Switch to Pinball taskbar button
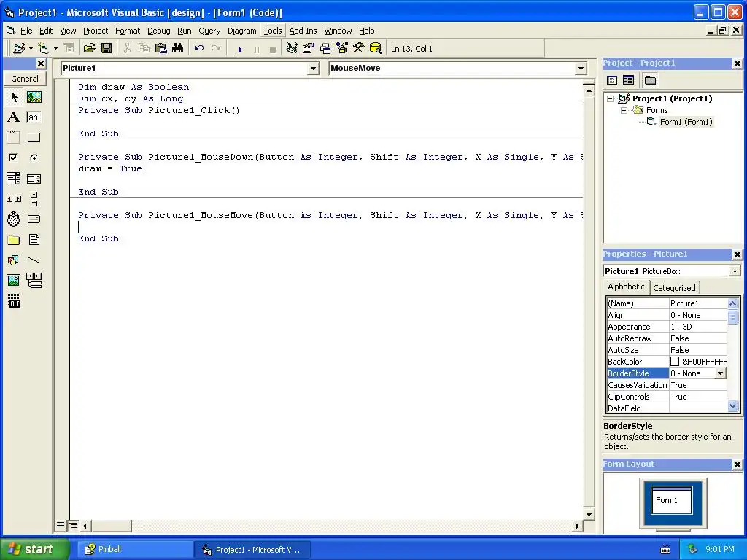The image size is (747, 560). pos(135,549)
